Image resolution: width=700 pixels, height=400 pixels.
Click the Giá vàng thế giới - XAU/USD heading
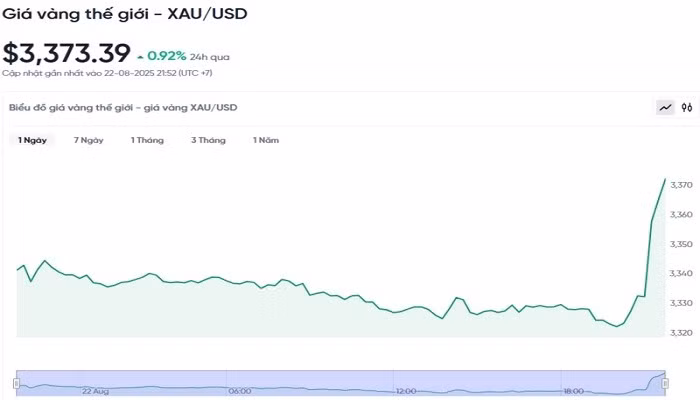[125, 14]
